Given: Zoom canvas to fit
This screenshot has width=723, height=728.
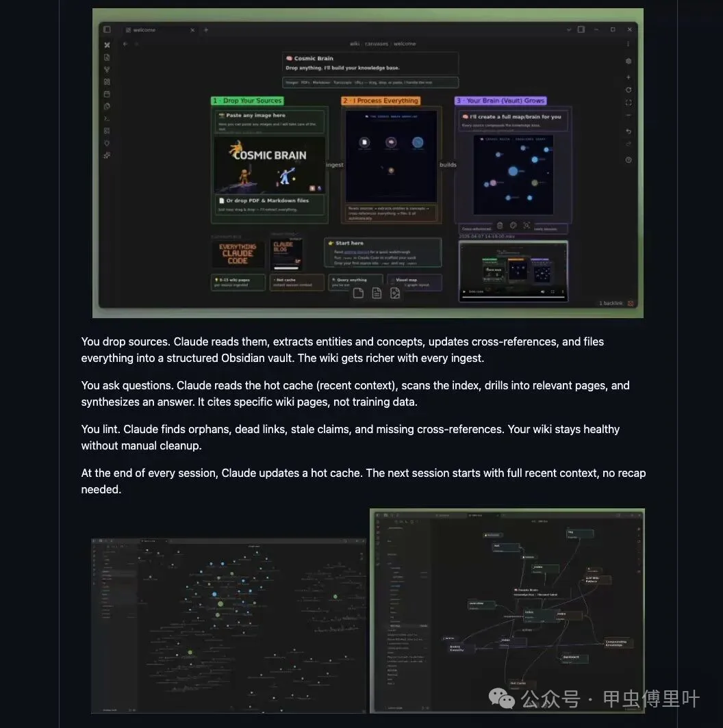Looking at the screenshot, I should (x=629, y=103).
